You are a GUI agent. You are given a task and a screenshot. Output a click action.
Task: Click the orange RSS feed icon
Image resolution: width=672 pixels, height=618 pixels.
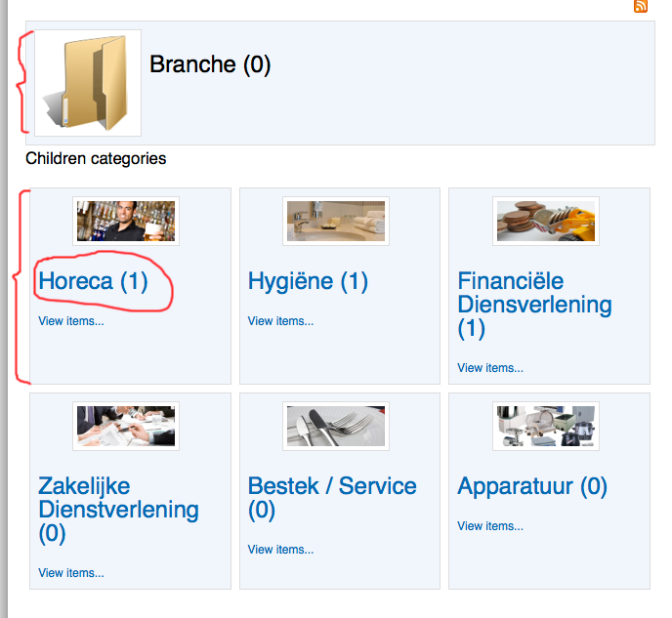coord(641,6)
